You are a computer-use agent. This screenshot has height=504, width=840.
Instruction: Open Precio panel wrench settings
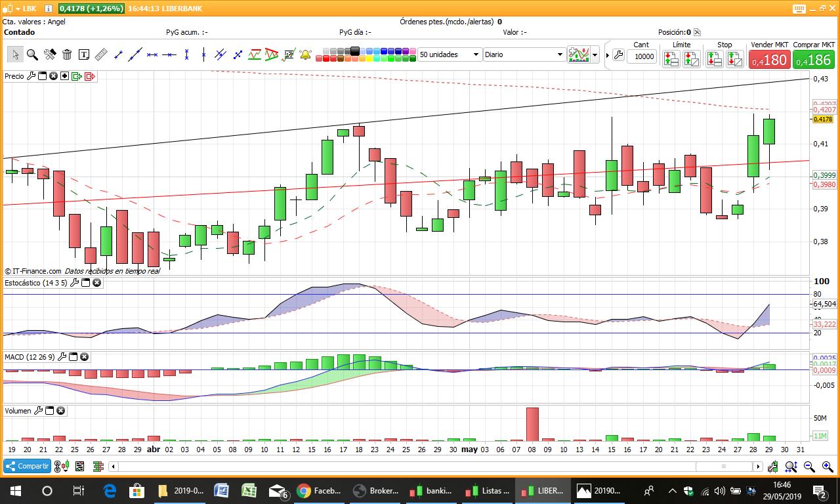(x=31, y=76)
